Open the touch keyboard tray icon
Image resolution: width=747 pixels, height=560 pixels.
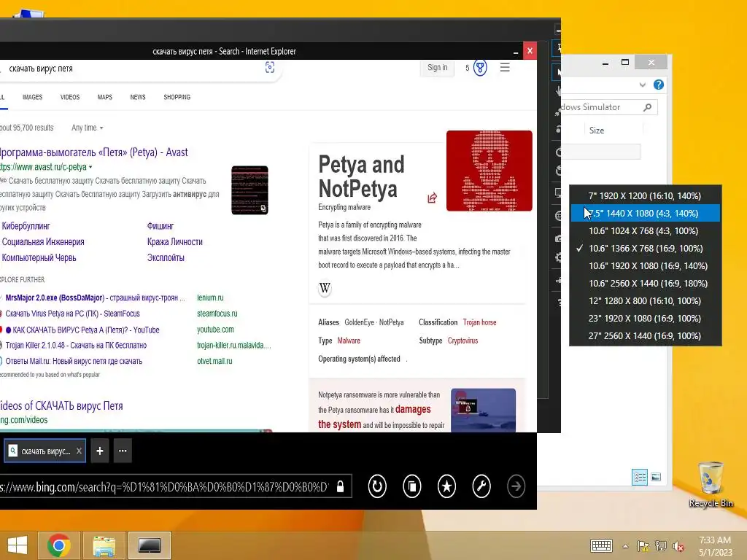[x=601, y=546]
